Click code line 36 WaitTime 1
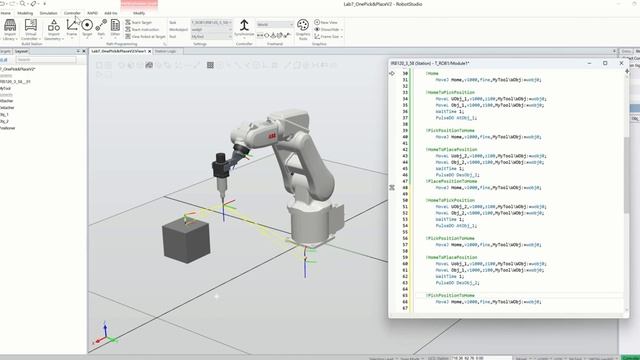Screen dimensions: 640x360 (450, 111)
